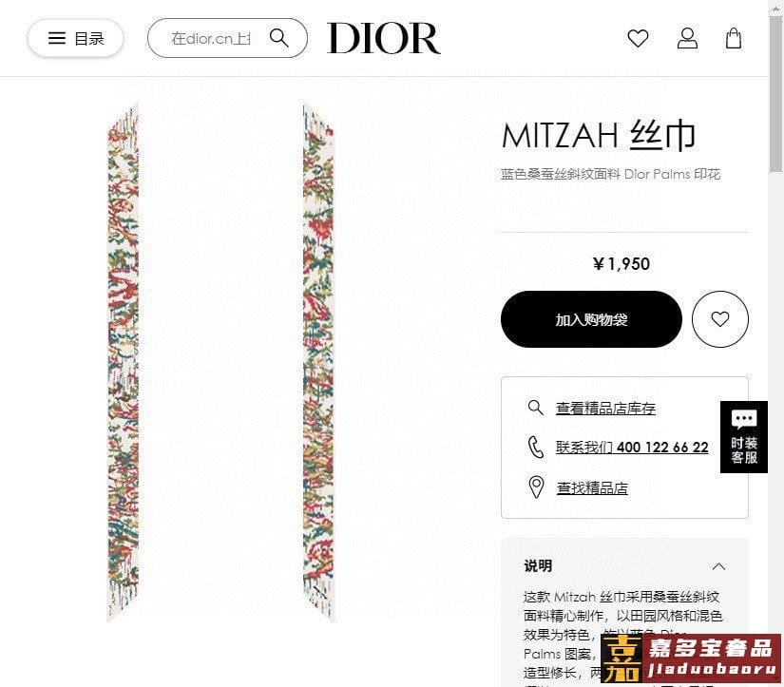Click the 说明 section header
This screenshot has height=687, width=784.
pyautogui.click(x=624, y=566)
